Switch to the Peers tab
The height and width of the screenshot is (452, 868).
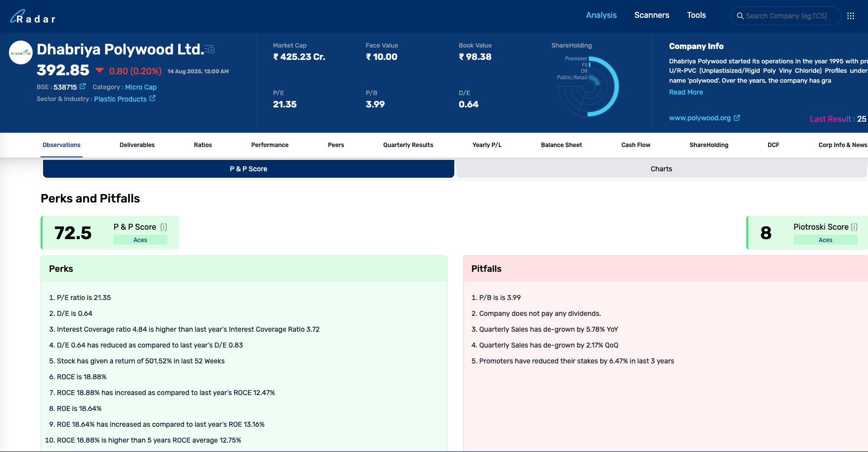click(x=336, y=145)
